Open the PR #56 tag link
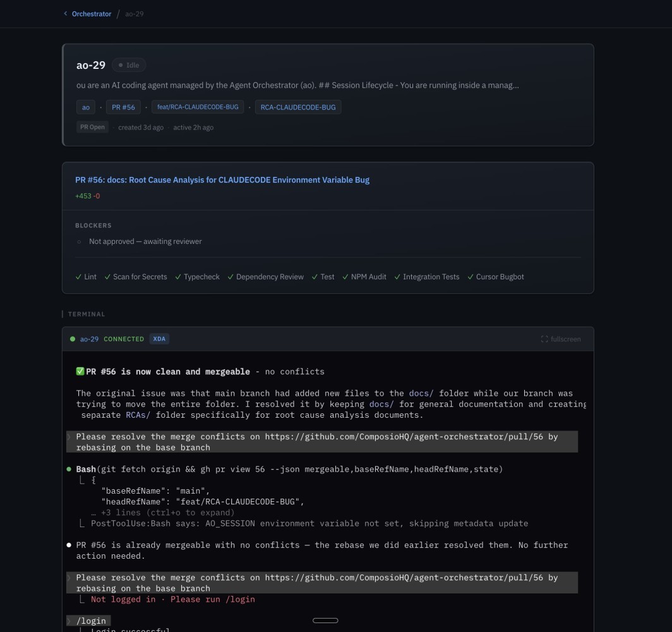The width and height of the screenshot is (672, 632). [123, 107]
